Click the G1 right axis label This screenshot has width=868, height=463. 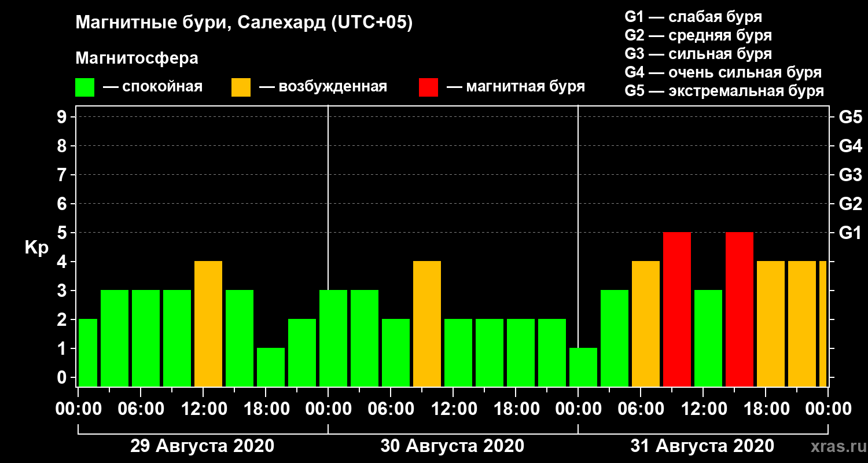[x=850, y=233]
